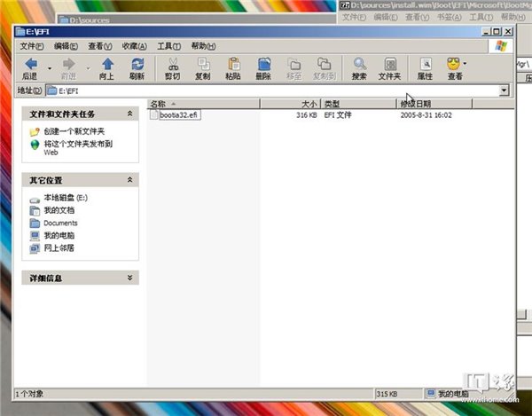Click the 1 个对象 status bar text
This screenshot has width=532, height=416.
click(x=29, y=394)
